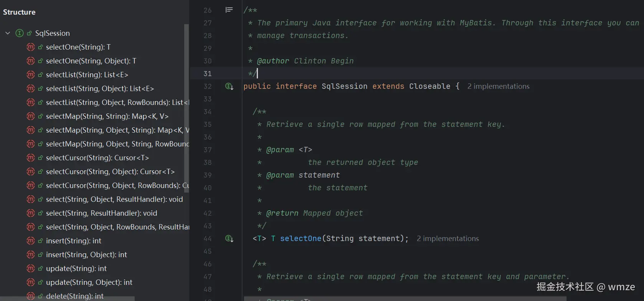Click SqlSession identifier in interface declaration
The image size is (644, 301).
point(344,86)
